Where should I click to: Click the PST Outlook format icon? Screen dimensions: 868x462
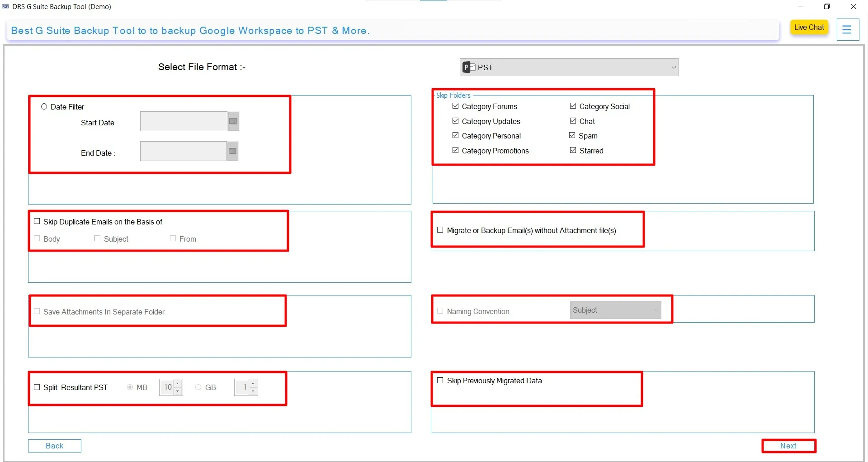point(469,67)
